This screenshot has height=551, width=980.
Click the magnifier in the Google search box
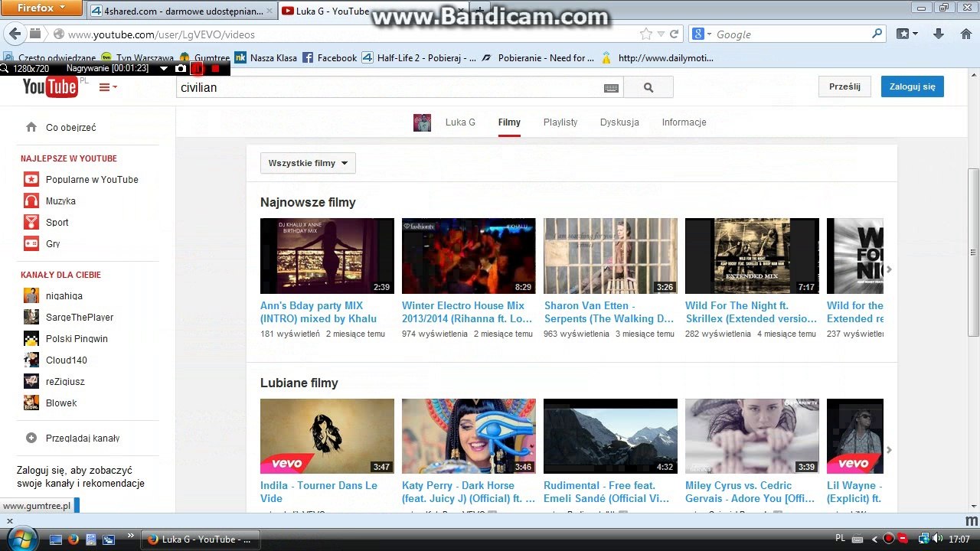[x=877, y=34]
